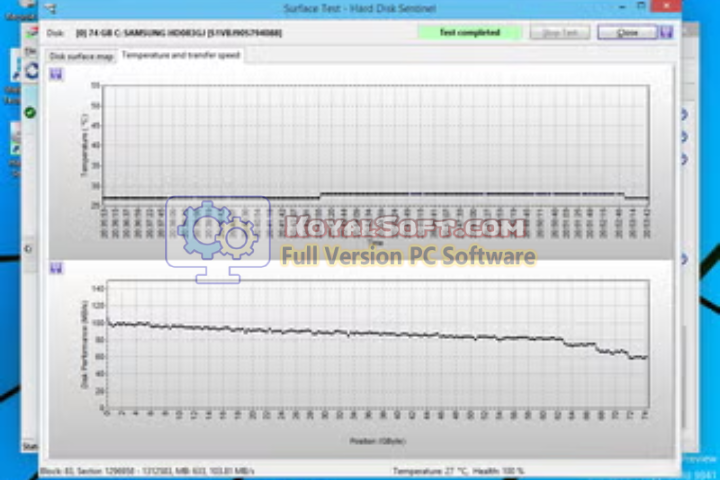Click the SAMSUNG disk name text
Screen dimensions: 720x480
(x=179, y=33)
